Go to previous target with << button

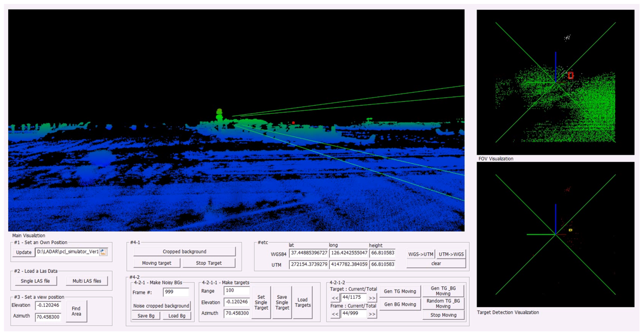[335, 298]
